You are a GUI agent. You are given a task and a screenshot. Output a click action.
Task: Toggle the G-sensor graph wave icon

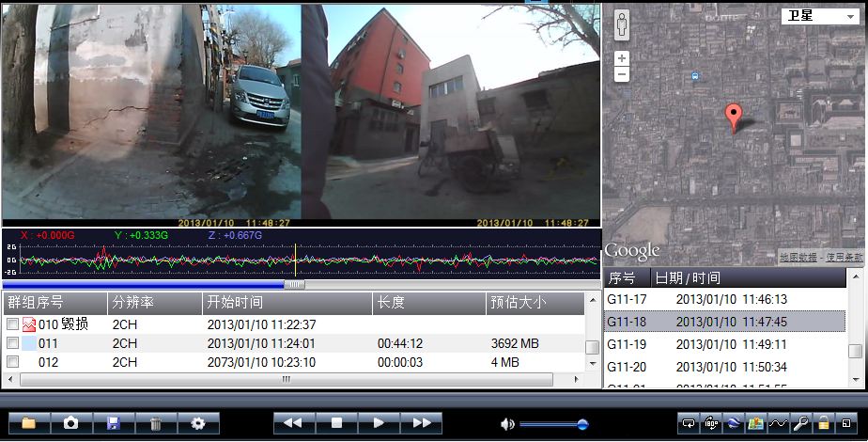pos(778,423)
